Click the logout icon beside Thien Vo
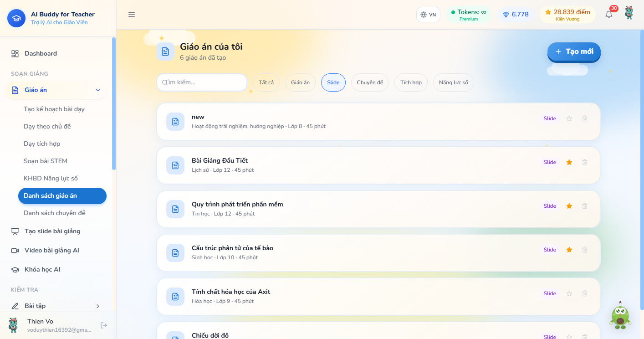 pos(104,325)
